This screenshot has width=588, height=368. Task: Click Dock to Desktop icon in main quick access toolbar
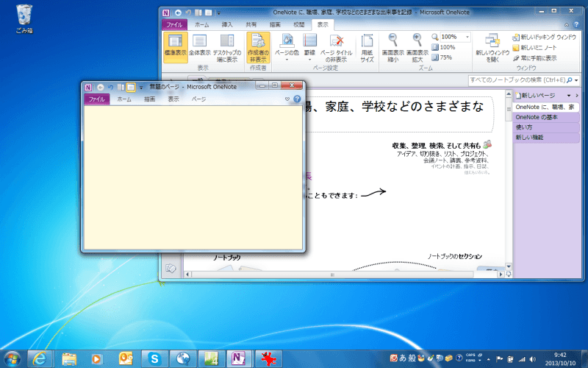[x=198, y=13]
